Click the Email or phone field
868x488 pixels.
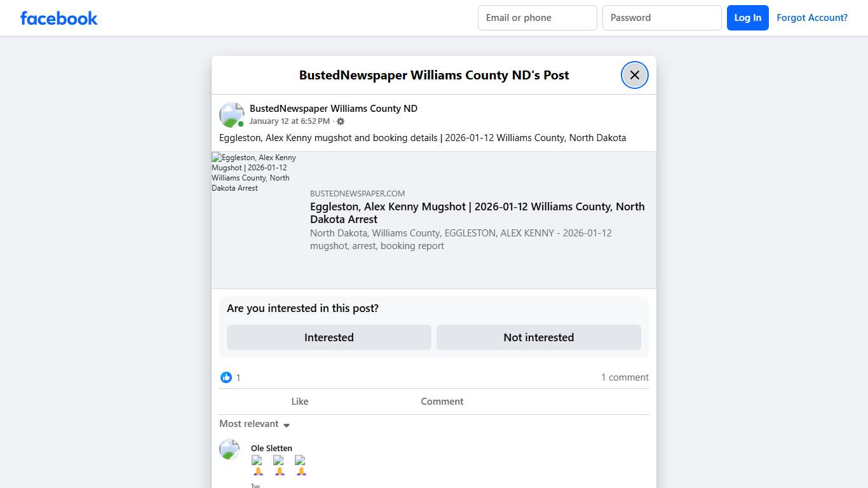pos(537,17)
